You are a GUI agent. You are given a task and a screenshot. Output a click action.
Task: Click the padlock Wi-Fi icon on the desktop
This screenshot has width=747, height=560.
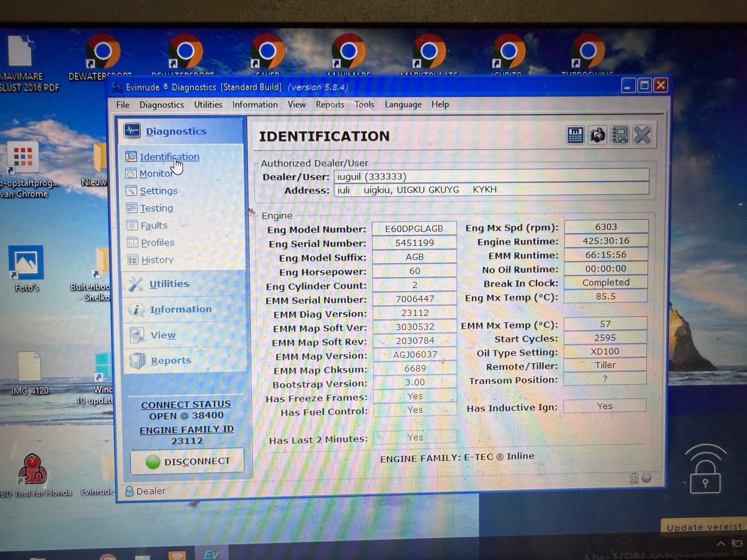(705, 469)
